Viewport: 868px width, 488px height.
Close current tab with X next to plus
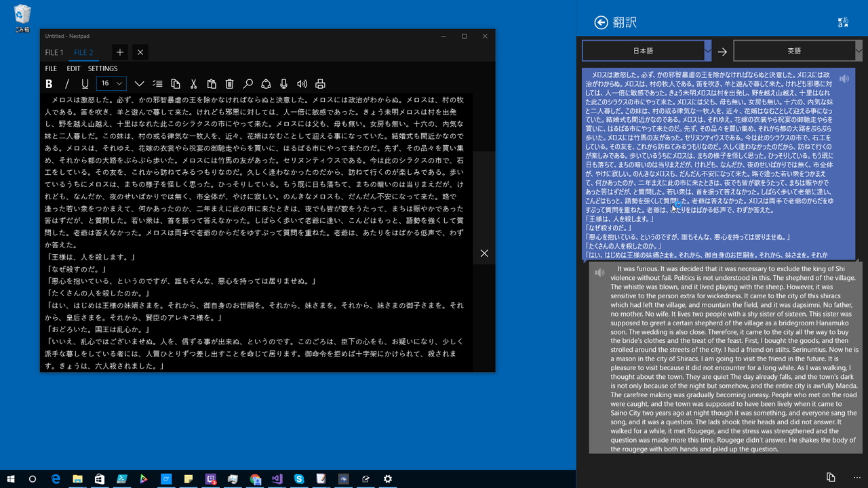click(140, 52)
